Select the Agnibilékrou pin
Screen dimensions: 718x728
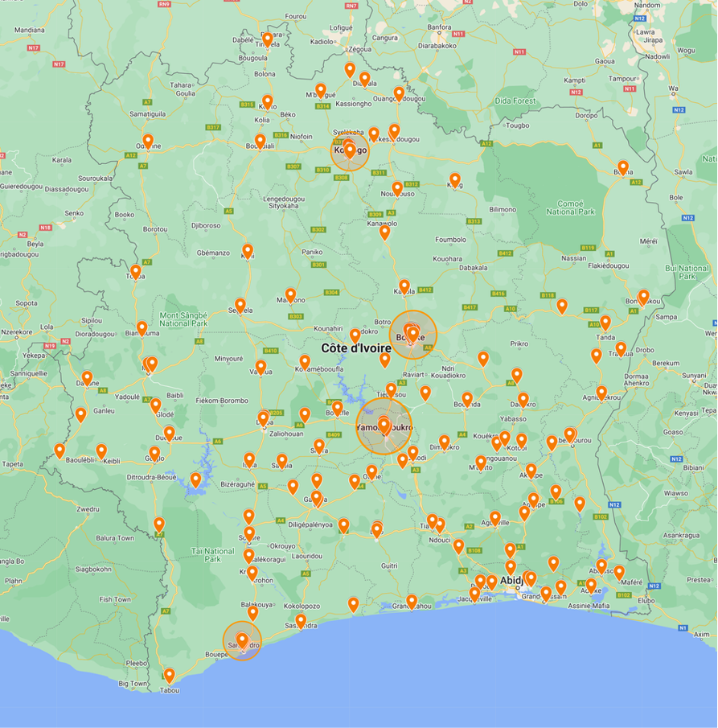coord(601,393)
